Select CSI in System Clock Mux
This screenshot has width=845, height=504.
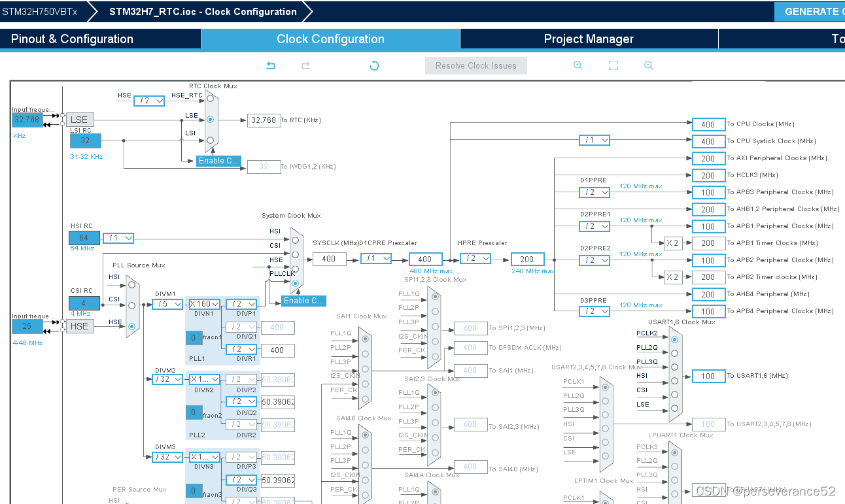[x=295, y=254]
